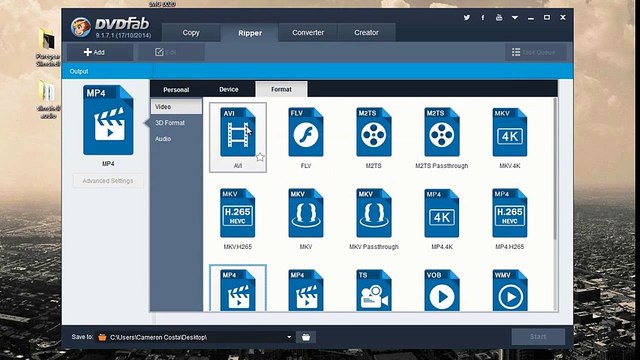Click the Edit button

click(x=171, y=52)
